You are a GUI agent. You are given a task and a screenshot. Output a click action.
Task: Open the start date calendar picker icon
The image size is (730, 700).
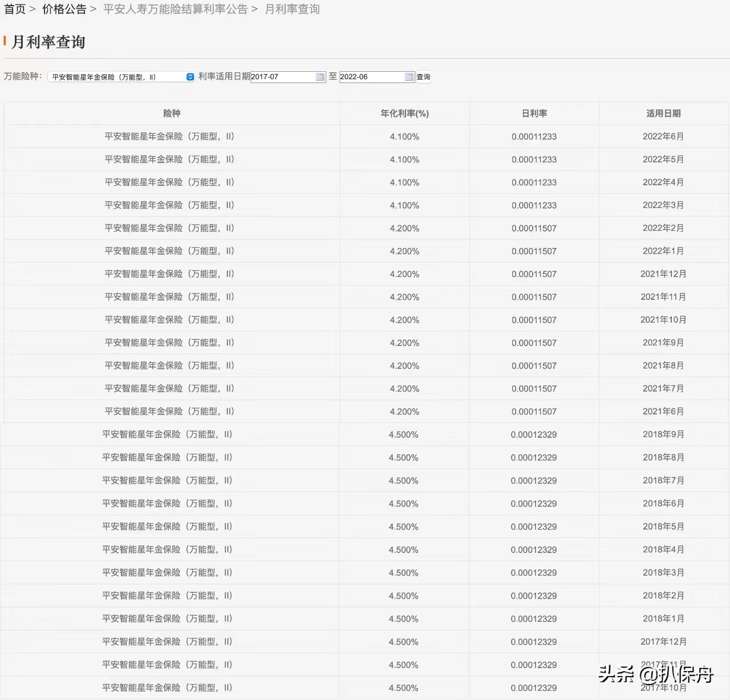point(319,76)
